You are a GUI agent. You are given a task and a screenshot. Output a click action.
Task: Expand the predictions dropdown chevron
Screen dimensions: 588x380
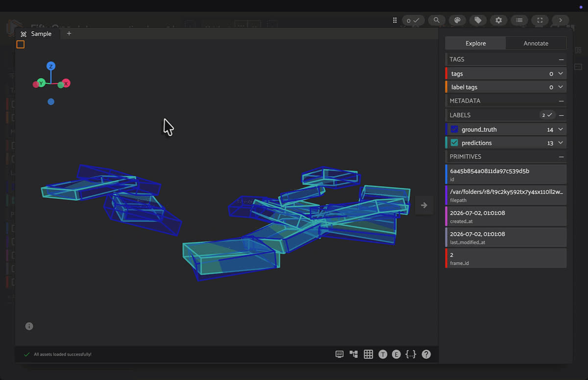[x=561, y=143]
